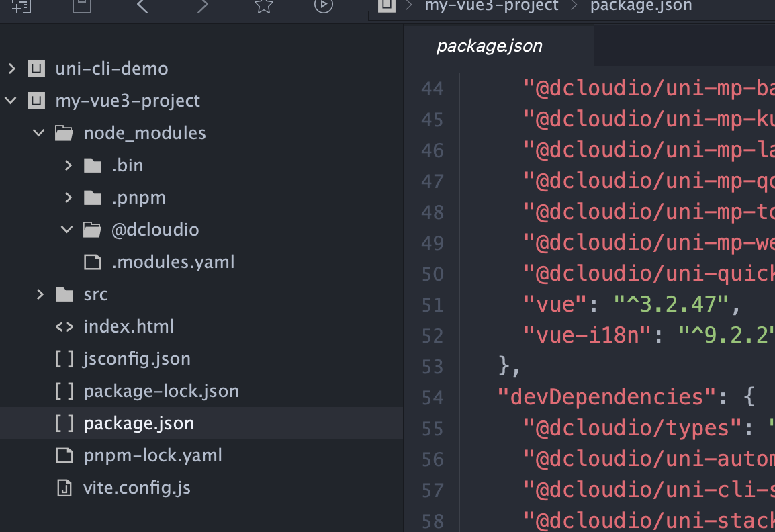Click the new file icon in toolbar
The width and height of the screenshot is (775, 532).
(21, 6)
